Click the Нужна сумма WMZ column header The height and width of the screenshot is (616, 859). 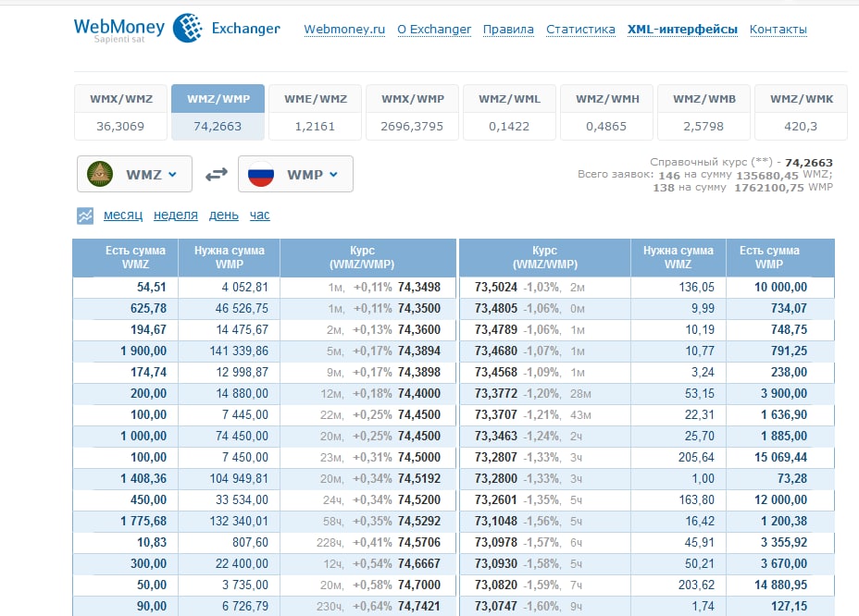tap(678, 257)
